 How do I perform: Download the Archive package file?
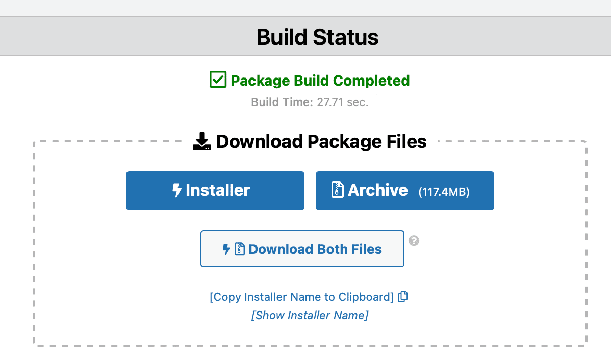point(404,190)
